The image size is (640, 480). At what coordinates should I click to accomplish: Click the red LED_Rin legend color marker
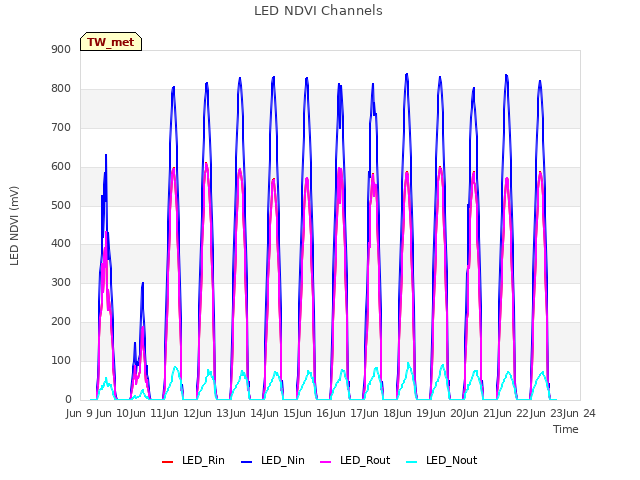coord(167,462)
